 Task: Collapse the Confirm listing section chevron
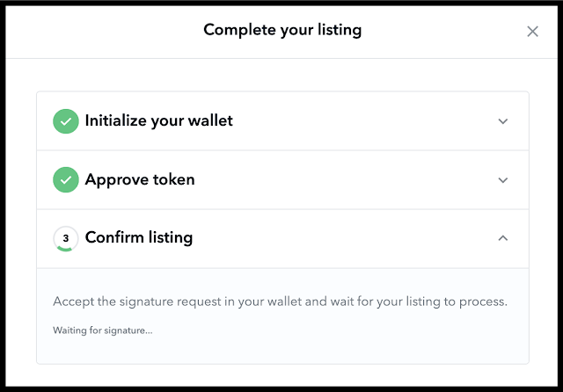coord(503,238)
